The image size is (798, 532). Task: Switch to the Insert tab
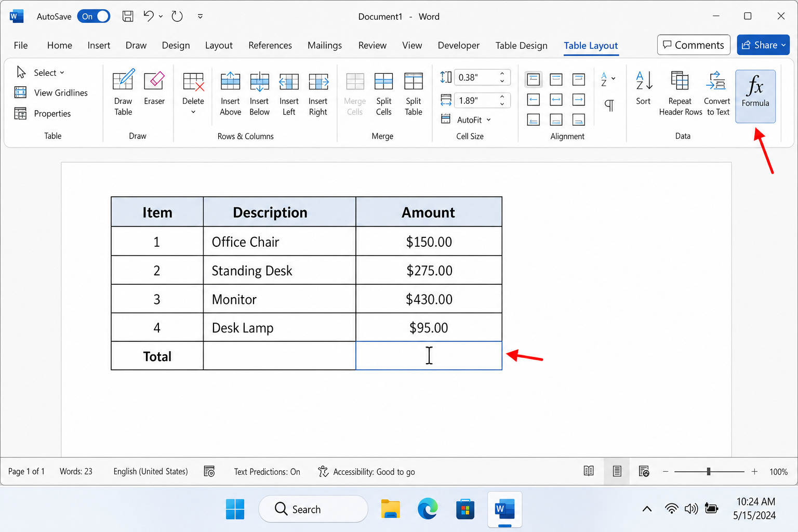99,45
